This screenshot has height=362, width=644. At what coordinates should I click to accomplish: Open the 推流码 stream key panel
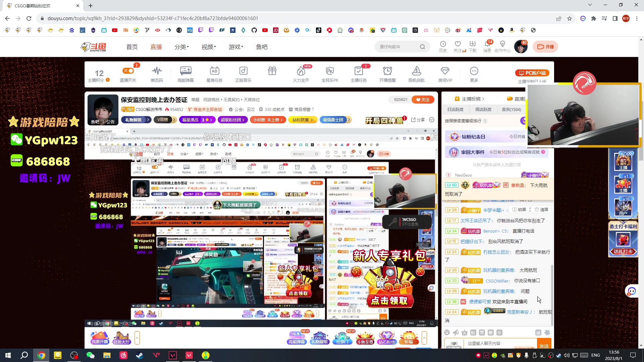click(157, 74)
